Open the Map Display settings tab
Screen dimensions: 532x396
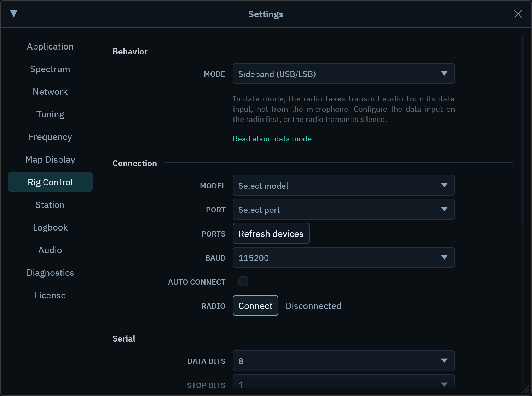50,159
